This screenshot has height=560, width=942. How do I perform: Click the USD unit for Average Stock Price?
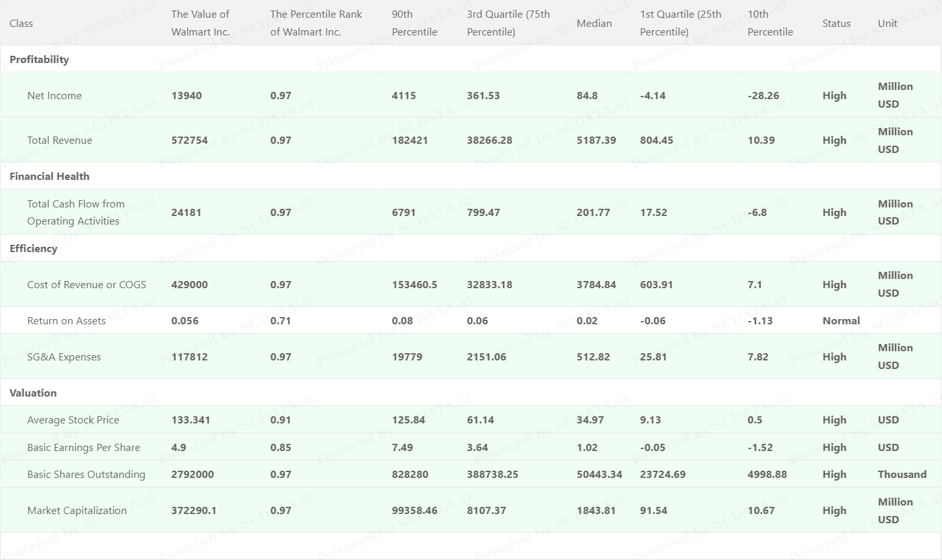(x=888, y=420)
